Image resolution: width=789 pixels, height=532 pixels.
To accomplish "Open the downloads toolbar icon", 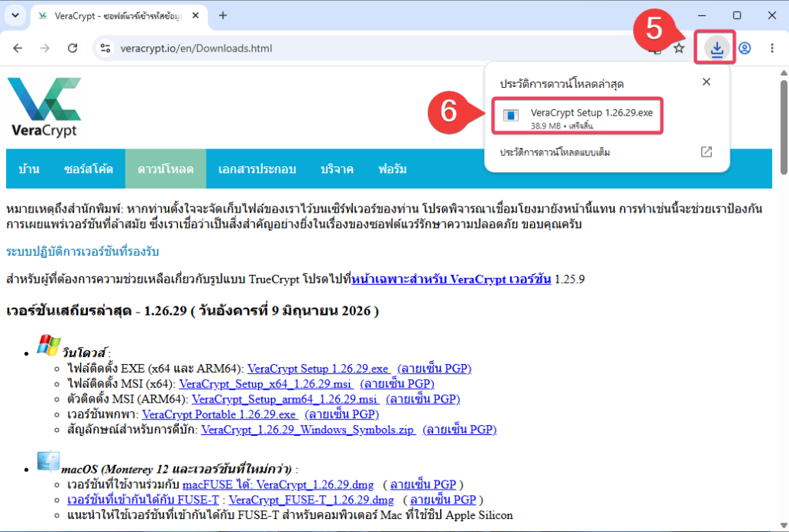I will (717, 49).
